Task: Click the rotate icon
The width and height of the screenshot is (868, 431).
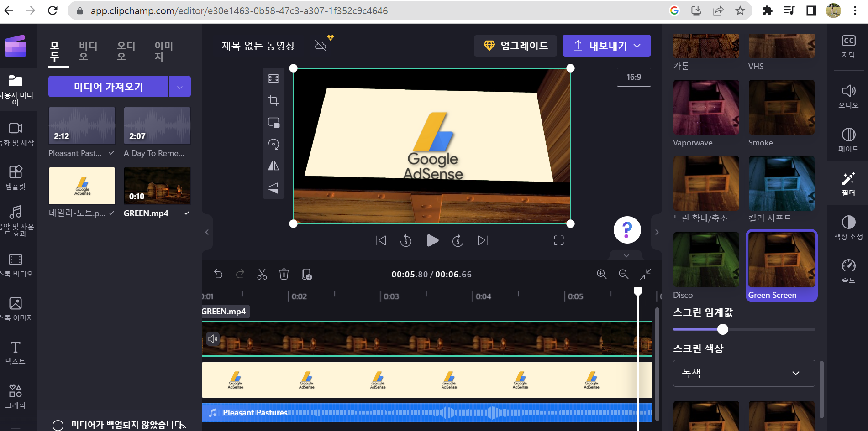Action: point(274,144)
